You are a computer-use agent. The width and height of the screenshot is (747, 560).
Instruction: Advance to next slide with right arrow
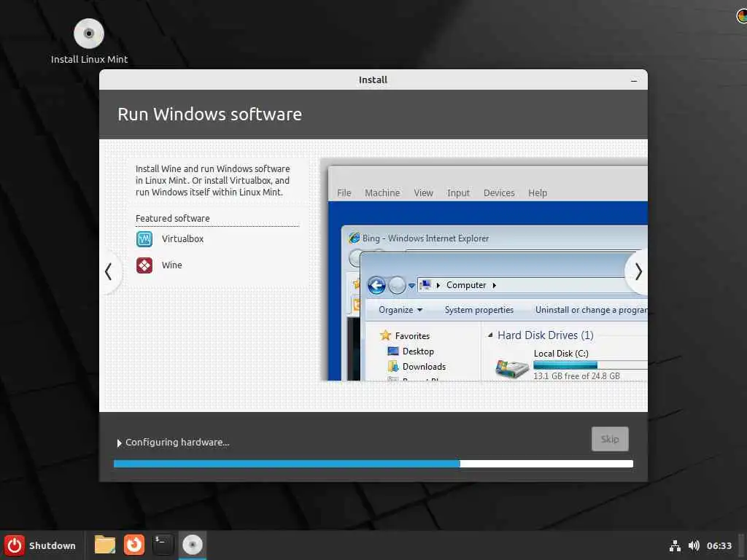point(638,272)
